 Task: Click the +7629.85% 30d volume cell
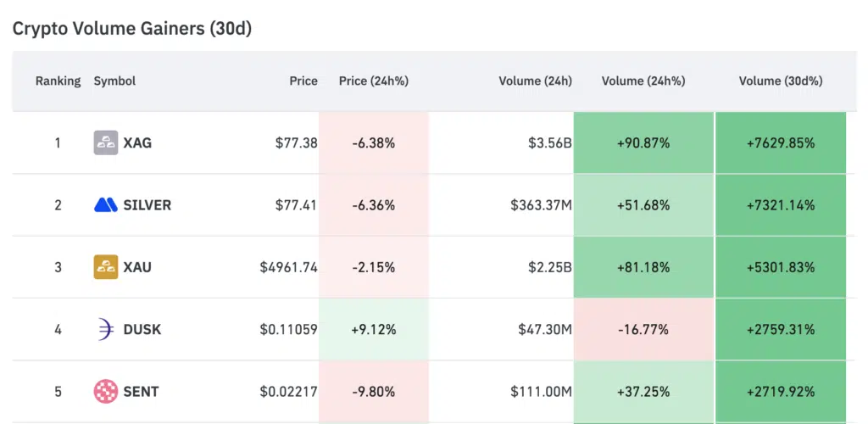pyautogui.click(x=781, y=142)
